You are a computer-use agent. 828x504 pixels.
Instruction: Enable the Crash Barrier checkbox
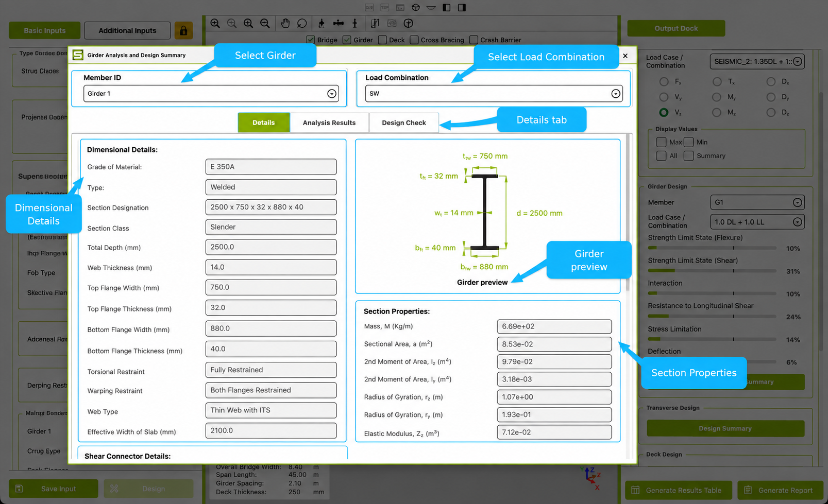tap(474, 40)
